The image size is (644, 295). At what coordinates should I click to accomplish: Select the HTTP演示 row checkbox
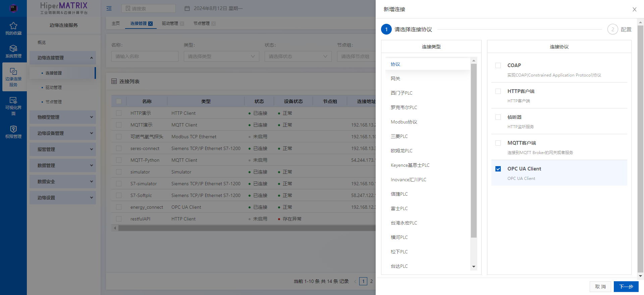(x=118, y=113)
